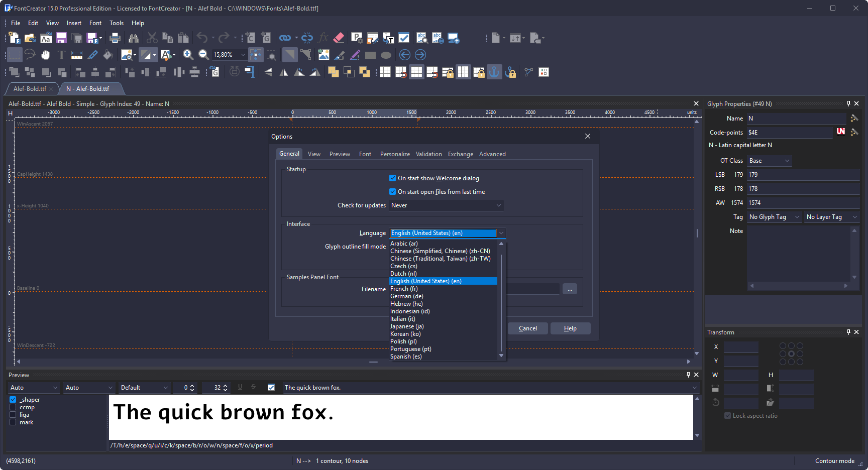The width and height of the screenshot is (868, 470).
Task: Select the Hand pan tool
Action: point(46,55)
